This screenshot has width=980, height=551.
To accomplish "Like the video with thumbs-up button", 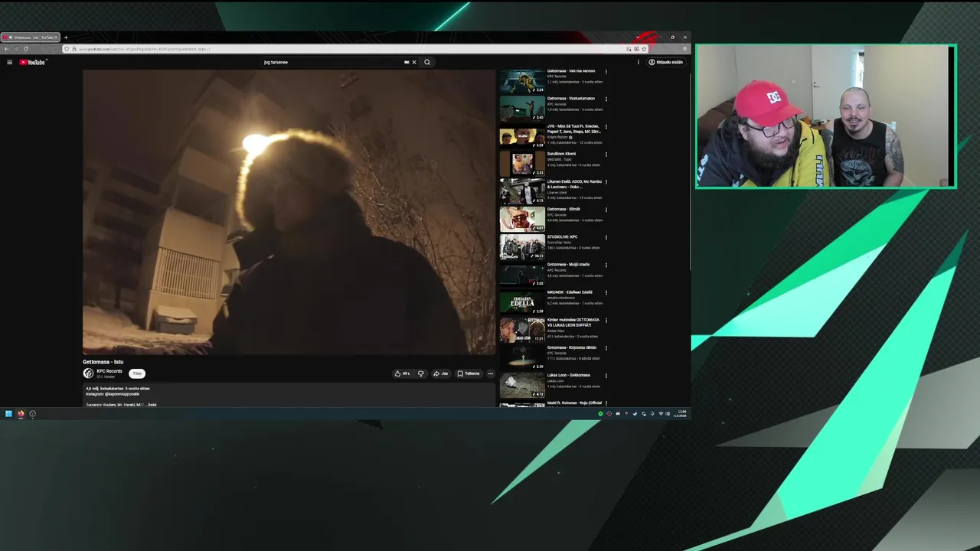I will [403, 373].
